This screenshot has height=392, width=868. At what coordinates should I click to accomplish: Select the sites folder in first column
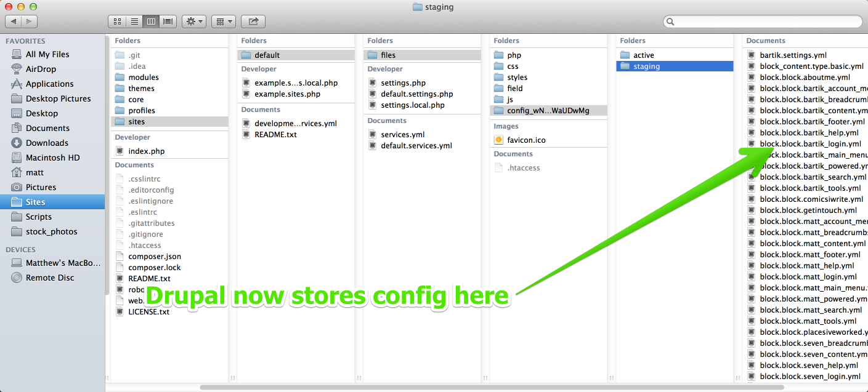point(169,121)
